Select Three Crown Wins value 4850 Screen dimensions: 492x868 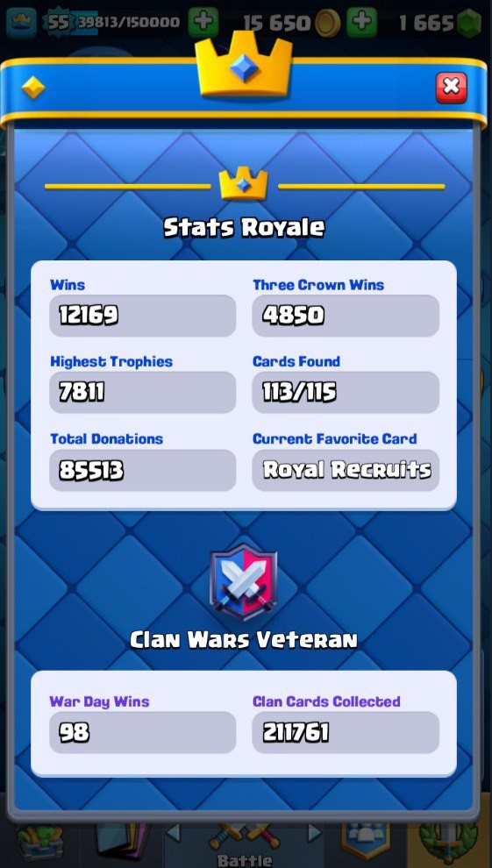coord(346,316)
